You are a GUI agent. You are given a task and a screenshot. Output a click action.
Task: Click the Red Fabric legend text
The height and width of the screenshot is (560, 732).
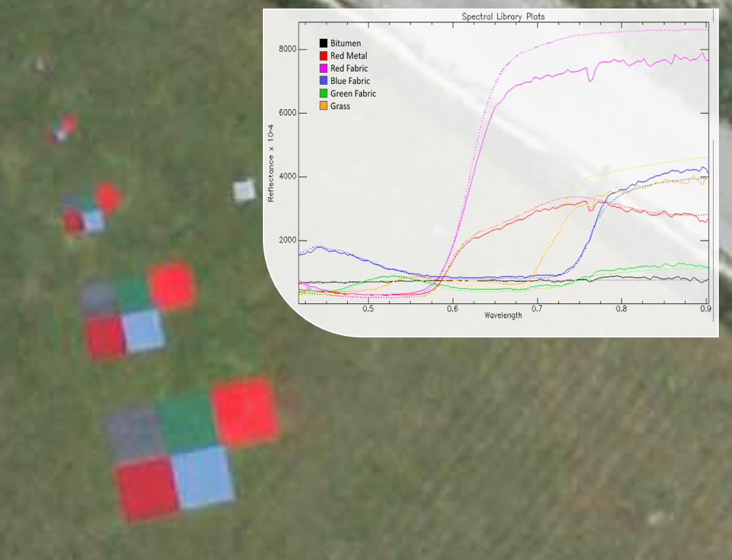349,68
